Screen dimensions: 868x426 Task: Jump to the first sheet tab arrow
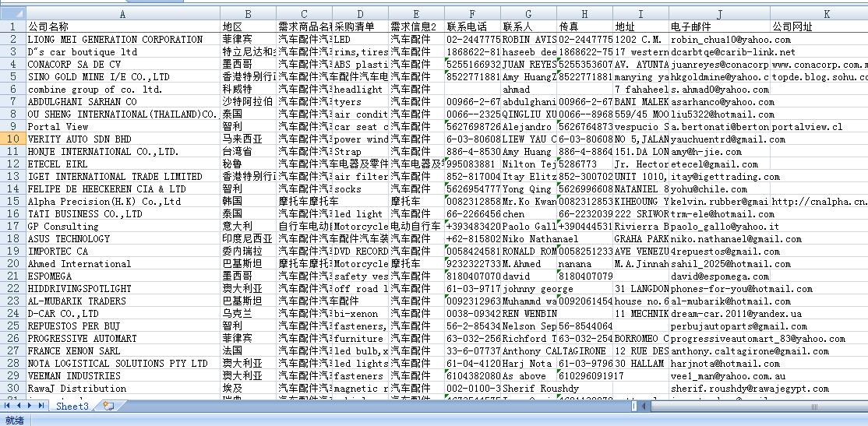tap(8, 406)
